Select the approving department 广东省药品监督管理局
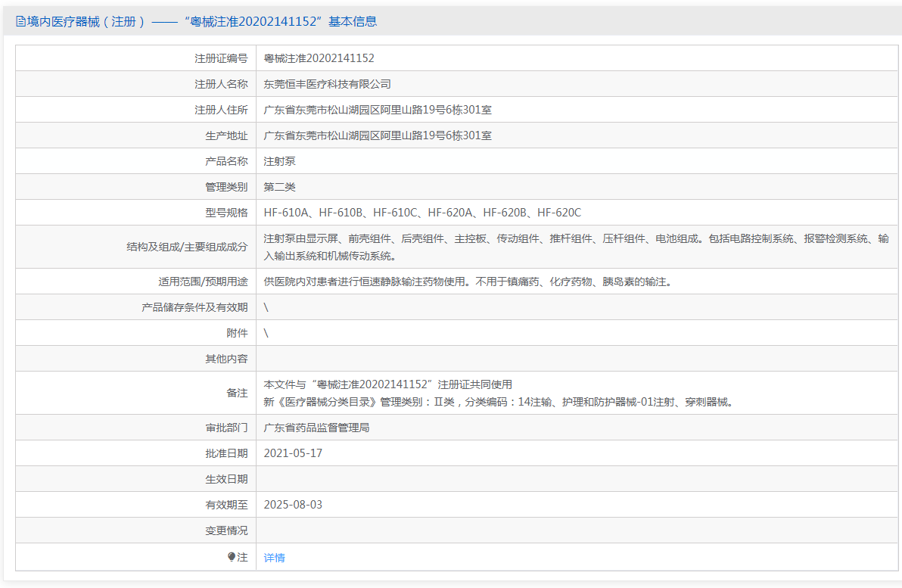This screenshot has height=588, width=902. coord(316,428)
